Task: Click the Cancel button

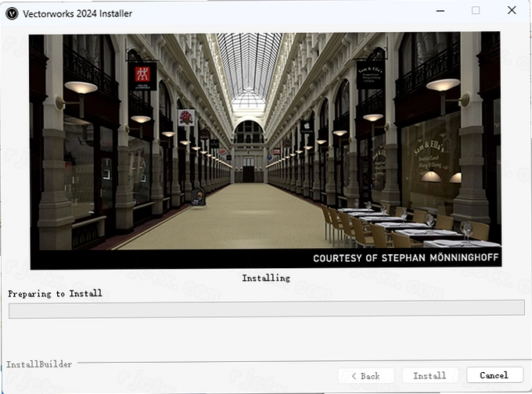Action: [494, 375]
